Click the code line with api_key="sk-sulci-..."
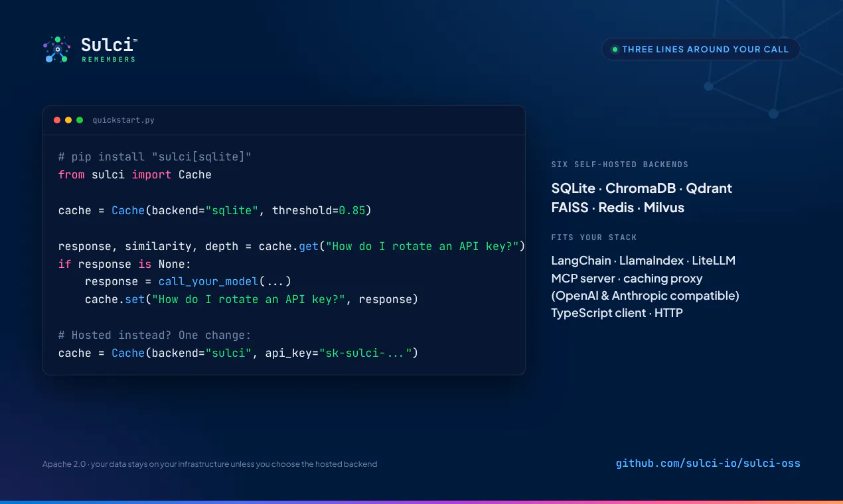 [238, 353]
